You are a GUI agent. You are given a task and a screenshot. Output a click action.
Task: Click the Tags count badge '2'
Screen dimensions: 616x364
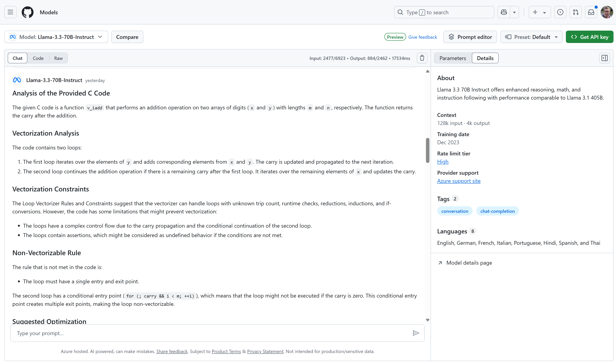[455, 199]
